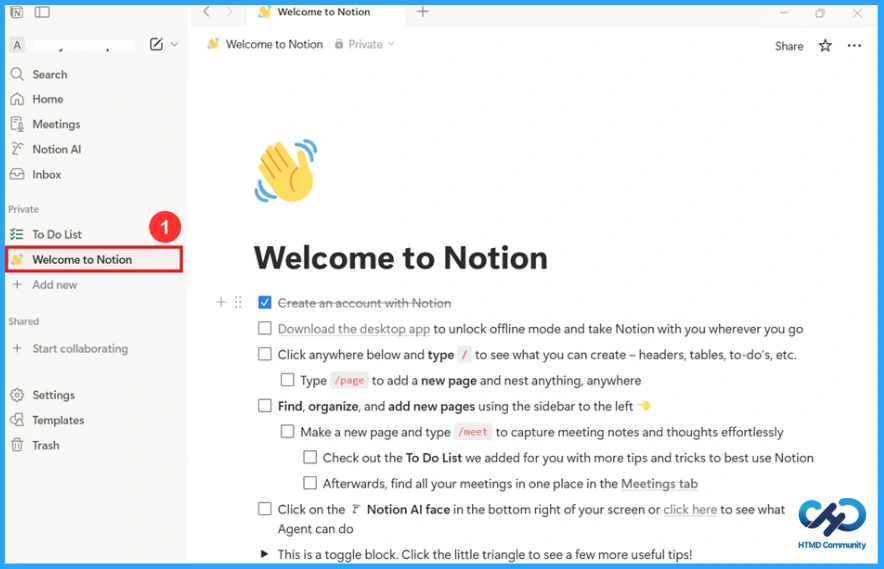Click the Meetings sidebar icon
The image size is (884, 569).
[x=17, y=124]
